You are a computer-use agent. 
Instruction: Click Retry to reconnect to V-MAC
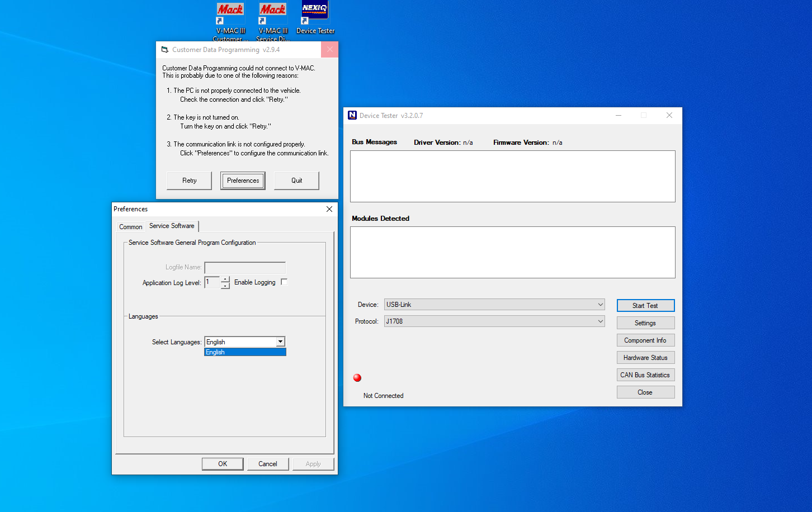click(188, 180)
